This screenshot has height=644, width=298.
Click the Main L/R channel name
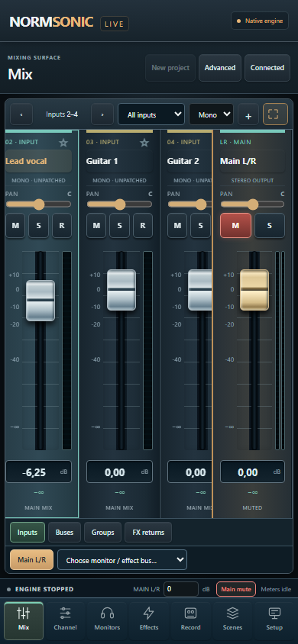point(252,161)
